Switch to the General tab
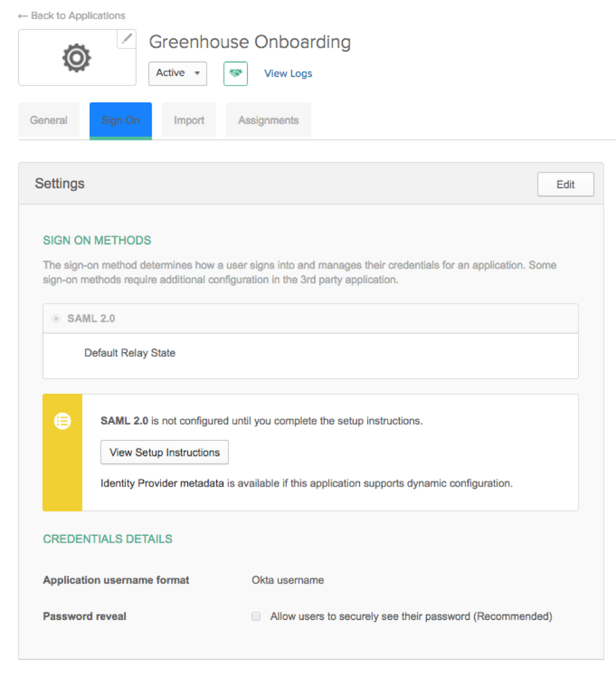Screen dimensions: 616x677 pos(49,121)
